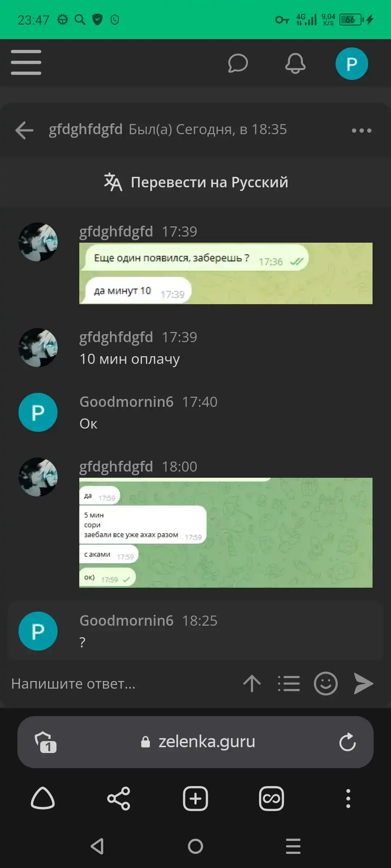Go back with the arrow beside gfdghfdgfd
Screen dimensions: 391x868
click(x=24, y=130)
